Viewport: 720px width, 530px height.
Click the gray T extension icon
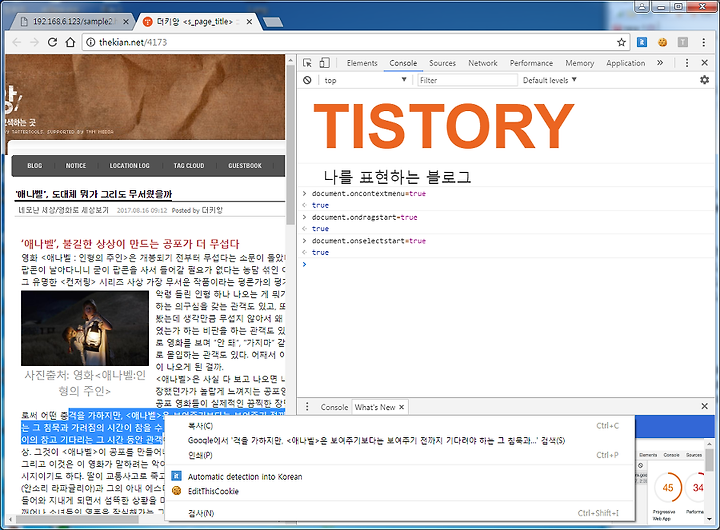point(683,42)
